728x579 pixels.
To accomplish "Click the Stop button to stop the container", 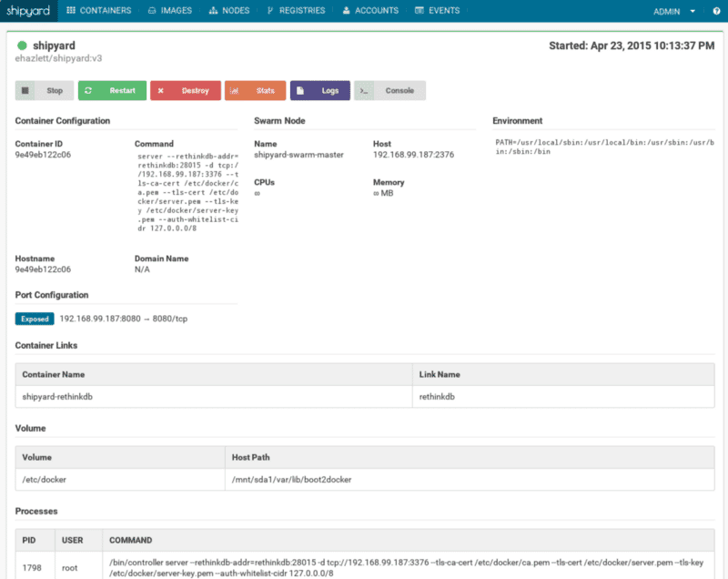I will [x=44, y=90].
